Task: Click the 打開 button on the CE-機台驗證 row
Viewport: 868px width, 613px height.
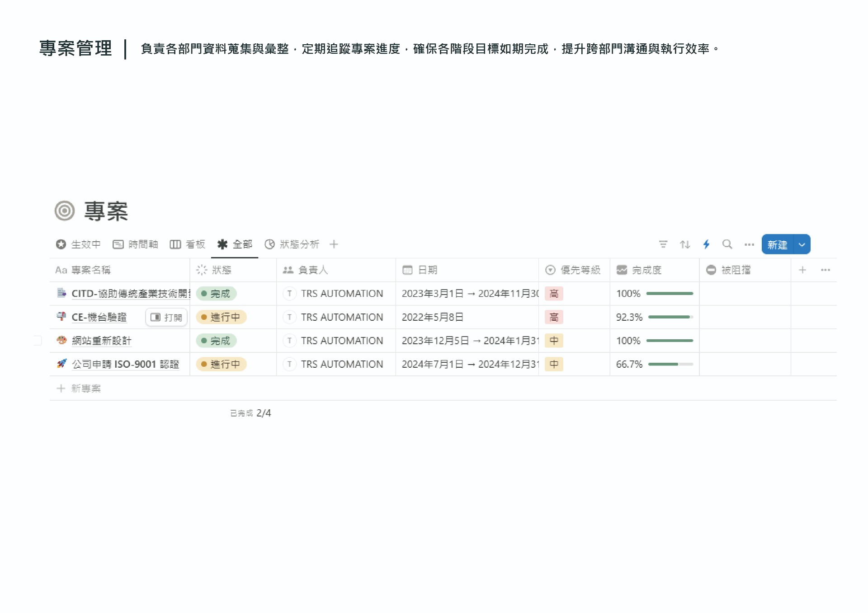Action: [166, 317]
